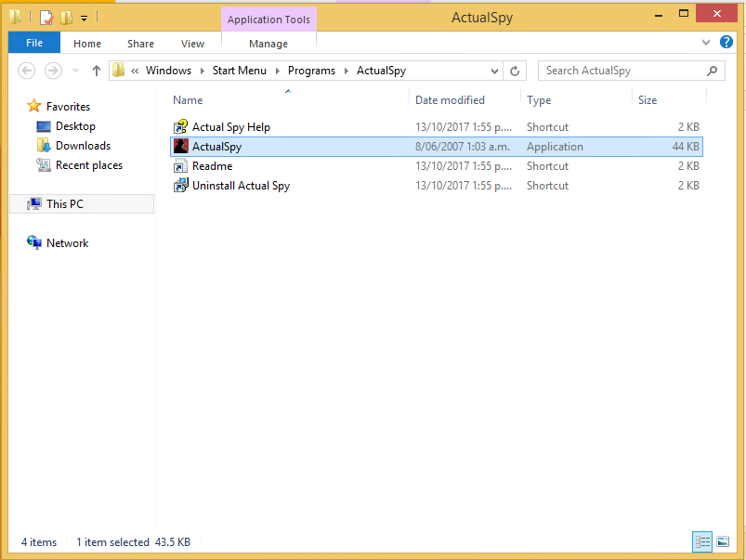The height and width of the screenshot is (560, 746).
Task: Expand arrow after Start Menu breadcrumb
Action: coord(278,71)
